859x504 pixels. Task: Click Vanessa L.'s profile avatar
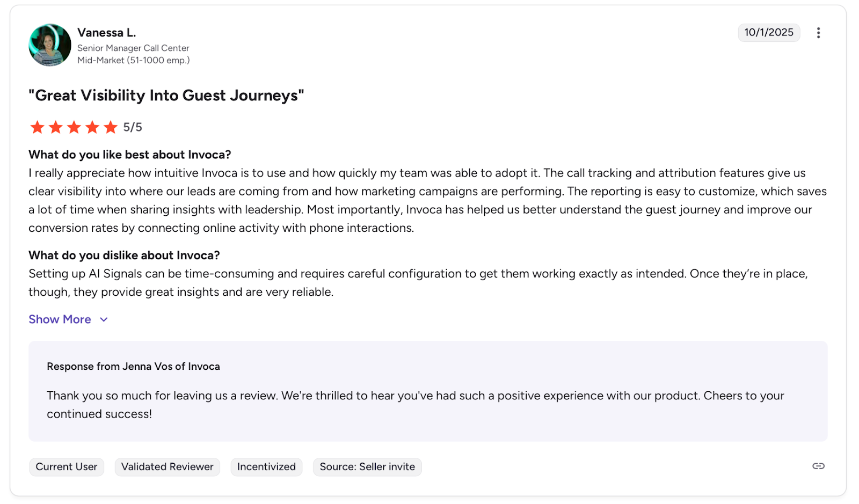pos(50,45)
